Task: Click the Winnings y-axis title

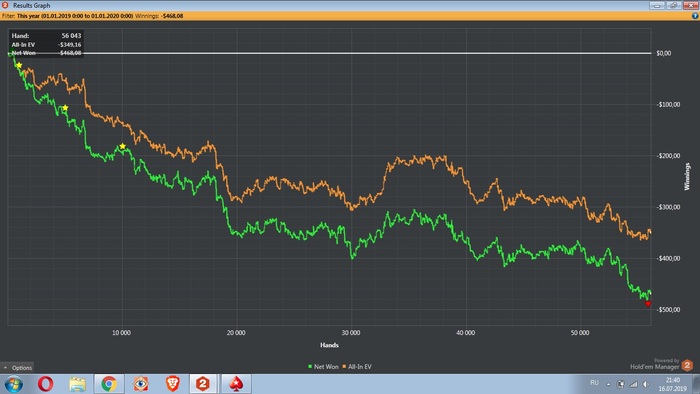Action: pyautogui.click(x=687, y=177)
